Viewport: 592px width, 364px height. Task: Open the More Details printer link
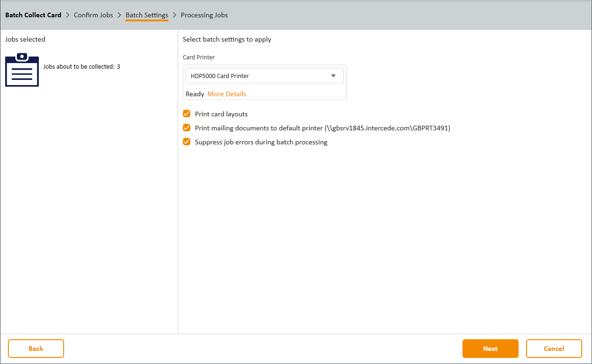(227, 94)
